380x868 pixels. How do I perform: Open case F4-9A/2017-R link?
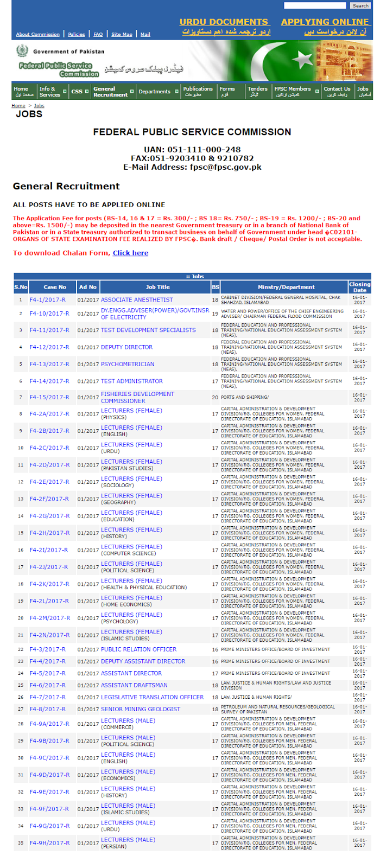coord(49,724)
